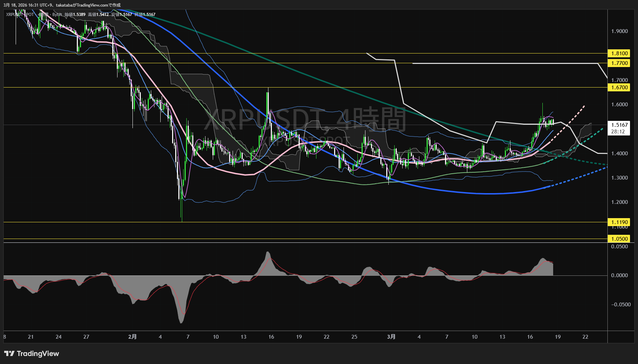Click the 1.6700 horizontal line price tag
Screen dimensions: 638x364
click(619, 88)
